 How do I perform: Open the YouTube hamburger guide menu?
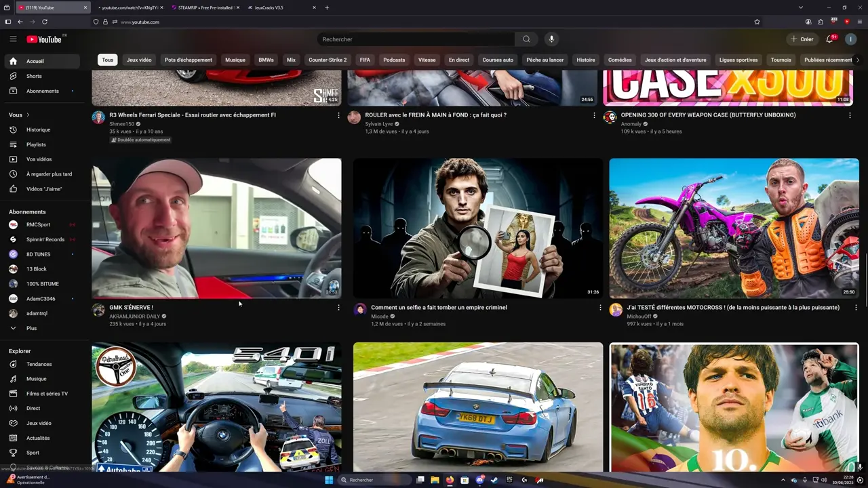coord(13,39)
